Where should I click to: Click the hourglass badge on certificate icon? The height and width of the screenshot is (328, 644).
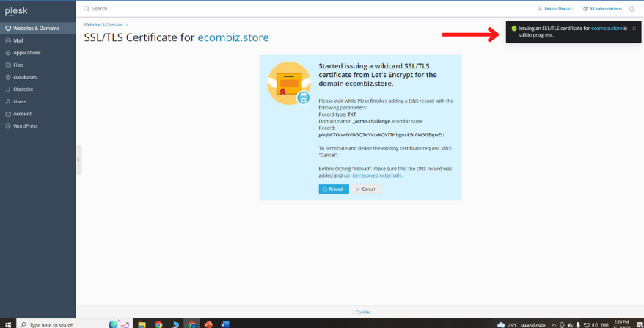tap(303, 98)
